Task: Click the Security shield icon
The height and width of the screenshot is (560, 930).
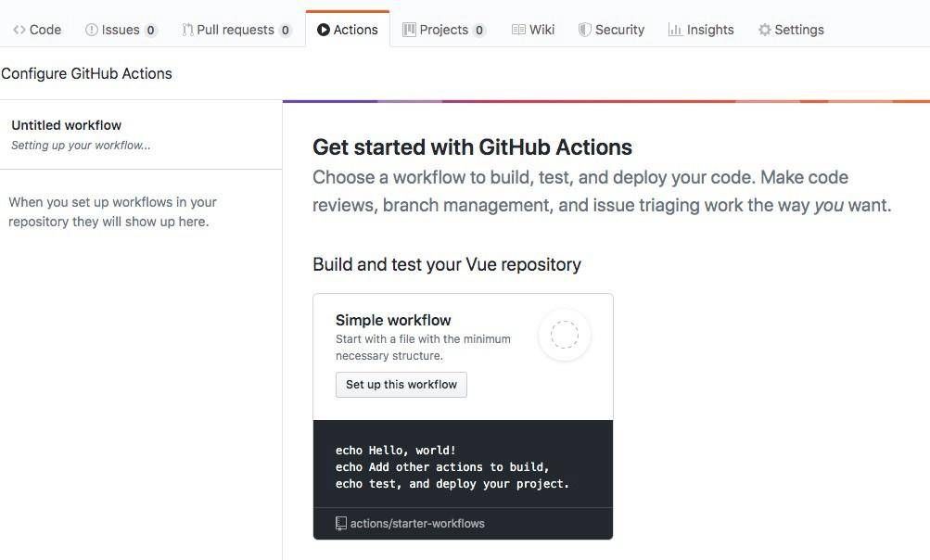Action: (585, 30)
